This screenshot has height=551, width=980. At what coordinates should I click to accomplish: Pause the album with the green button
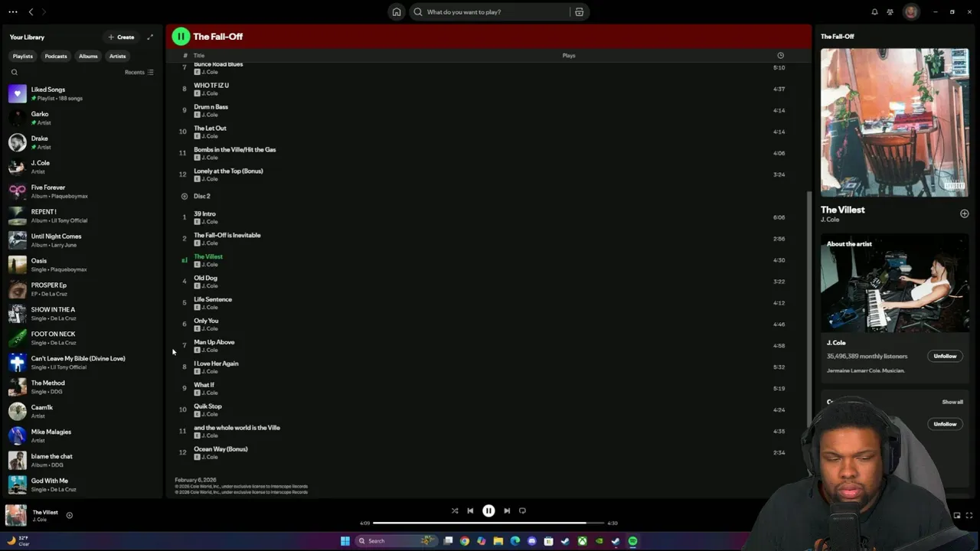181,36
